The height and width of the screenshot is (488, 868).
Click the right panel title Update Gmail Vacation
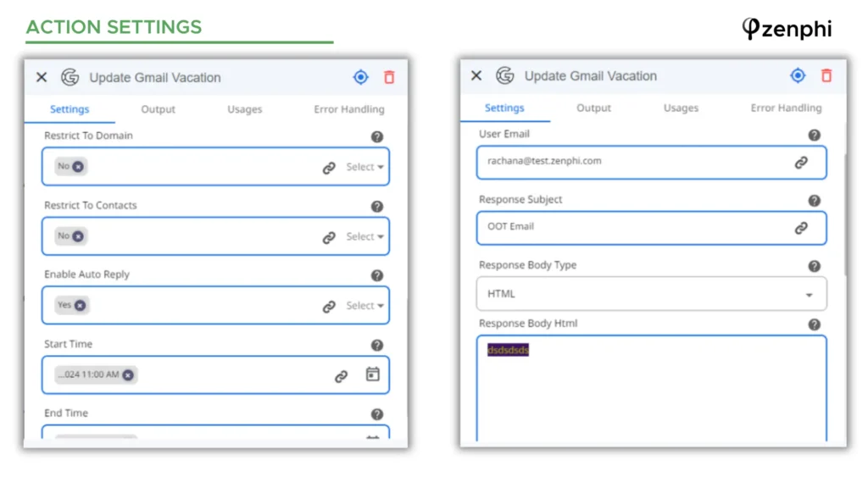591,75
